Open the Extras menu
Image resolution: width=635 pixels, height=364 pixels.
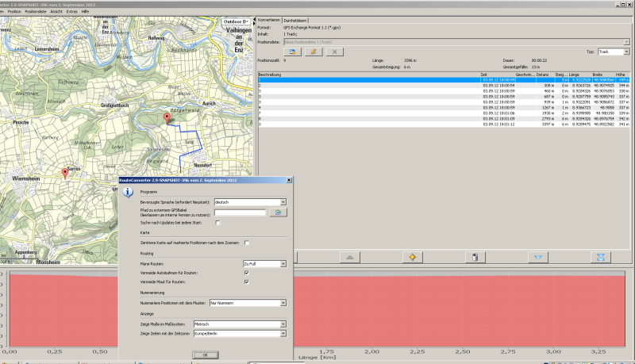click(x=73, y=12)
